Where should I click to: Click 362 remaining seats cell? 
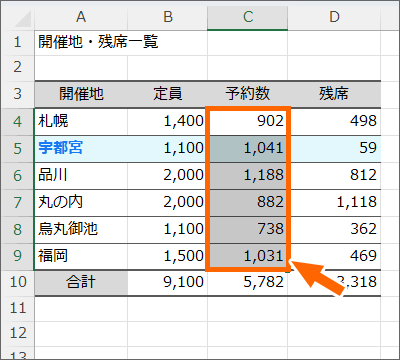[334, 230]
